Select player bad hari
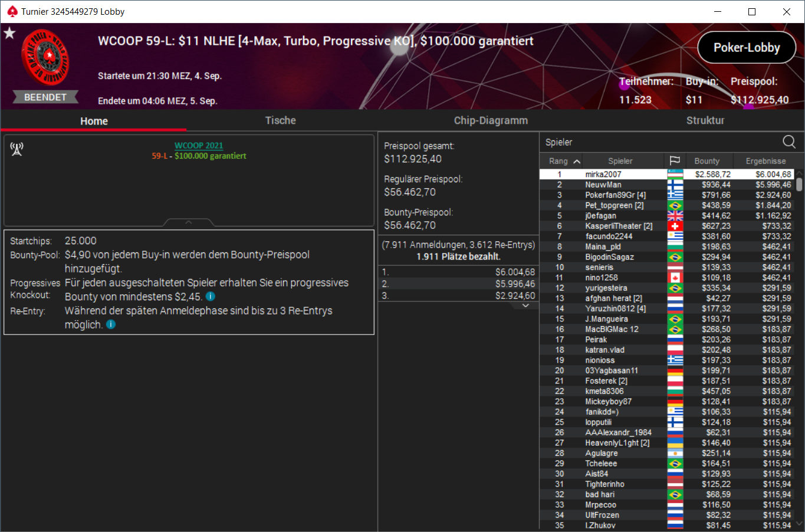This screenshot has height=532, width=805. pyautogui.click(x=667, y=494)
